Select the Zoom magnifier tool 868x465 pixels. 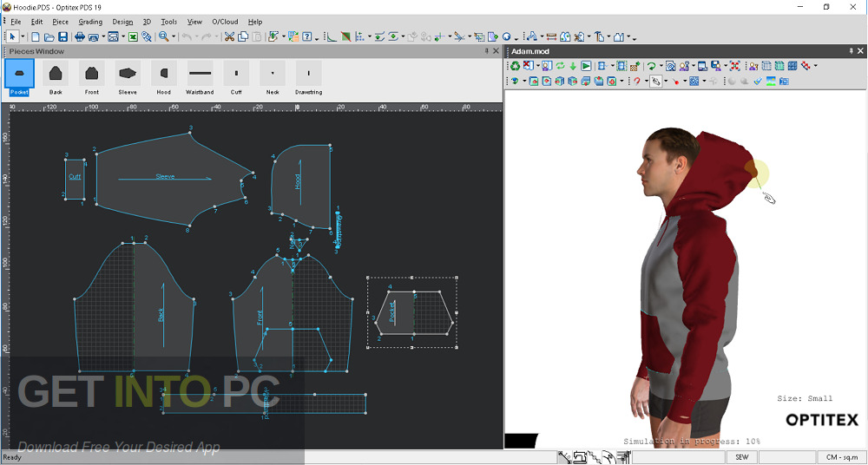[164, 37]
